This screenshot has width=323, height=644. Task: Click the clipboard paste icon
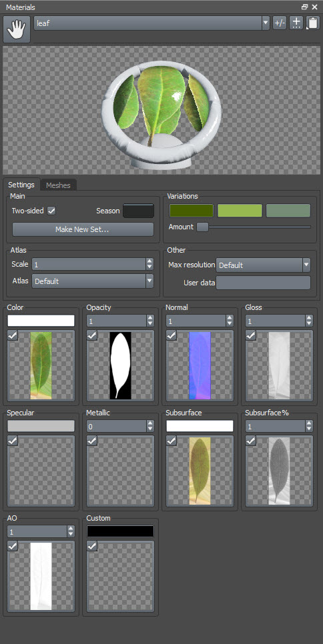(x=313, y=23)
